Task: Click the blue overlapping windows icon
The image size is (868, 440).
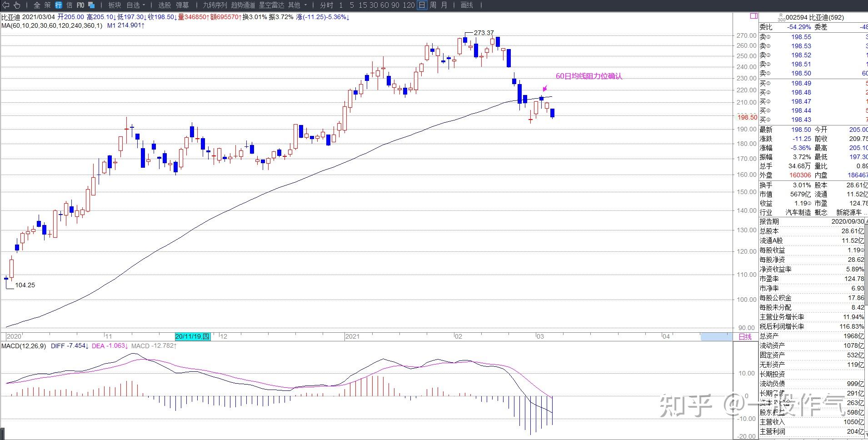Action: click(x=91, y=5)
